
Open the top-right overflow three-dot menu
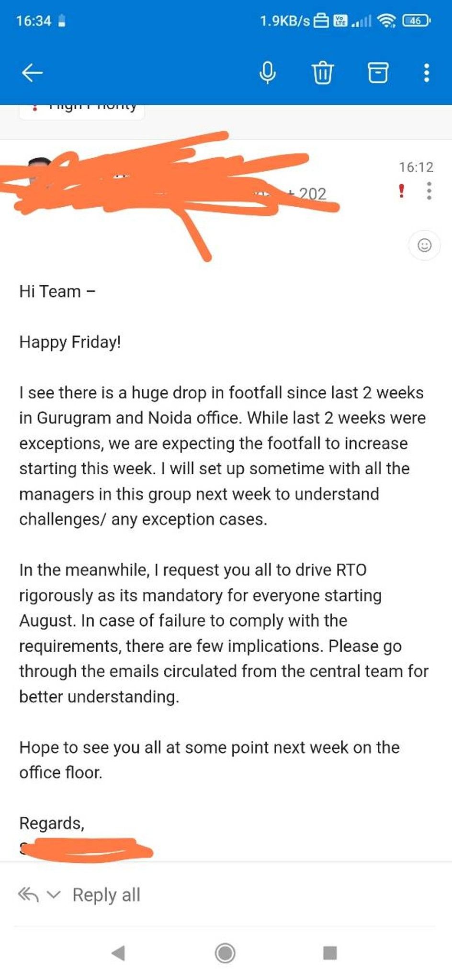(x=425, y=73)
